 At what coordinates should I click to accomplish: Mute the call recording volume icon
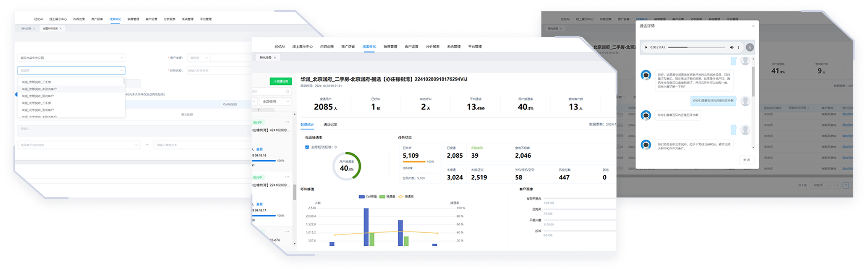click(x=732, y=47)
